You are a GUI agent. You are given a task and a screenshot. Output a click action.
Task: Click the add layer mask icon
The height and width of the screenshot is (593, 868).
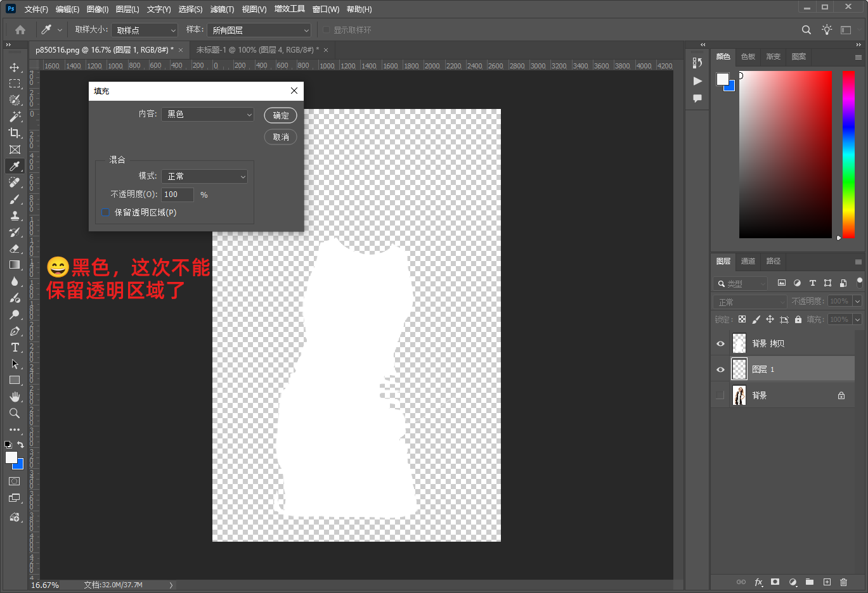(x=775, y=582)
